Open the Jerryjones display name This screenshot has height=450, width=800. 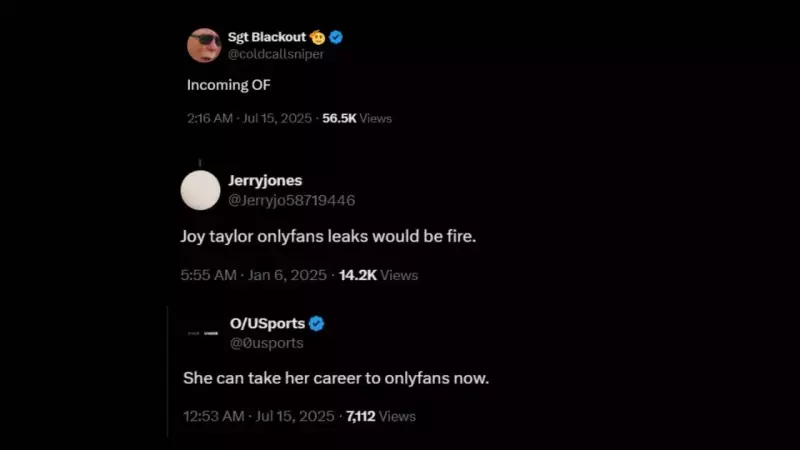tap(266, 181)
